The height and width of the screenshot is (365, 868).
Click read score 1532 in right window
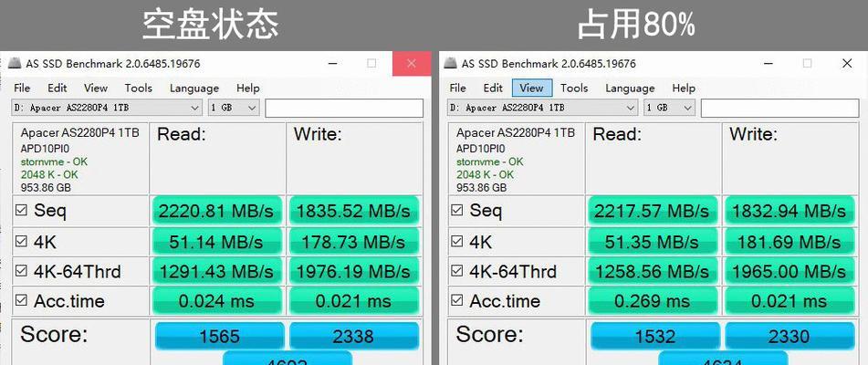655,336
